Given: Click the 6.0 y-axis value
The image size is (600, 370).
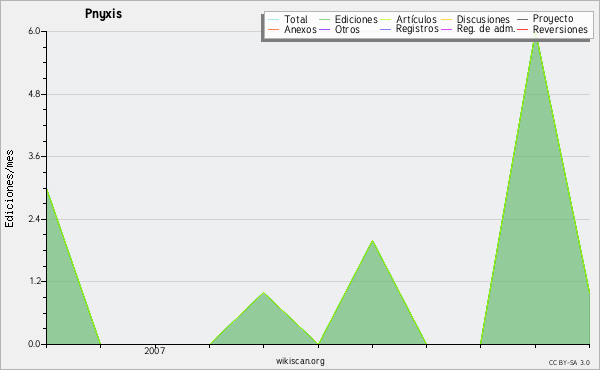Looking at the screenshot, I should pos(34,31).
